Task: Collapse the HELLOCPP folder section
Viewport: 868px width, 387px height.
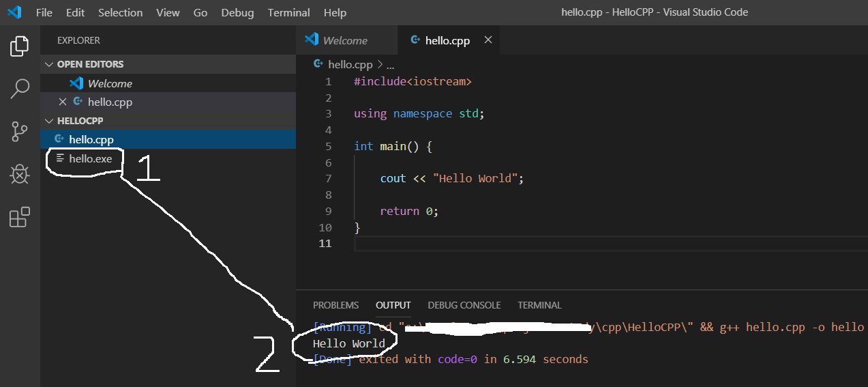Action: [x=48, y=121]
